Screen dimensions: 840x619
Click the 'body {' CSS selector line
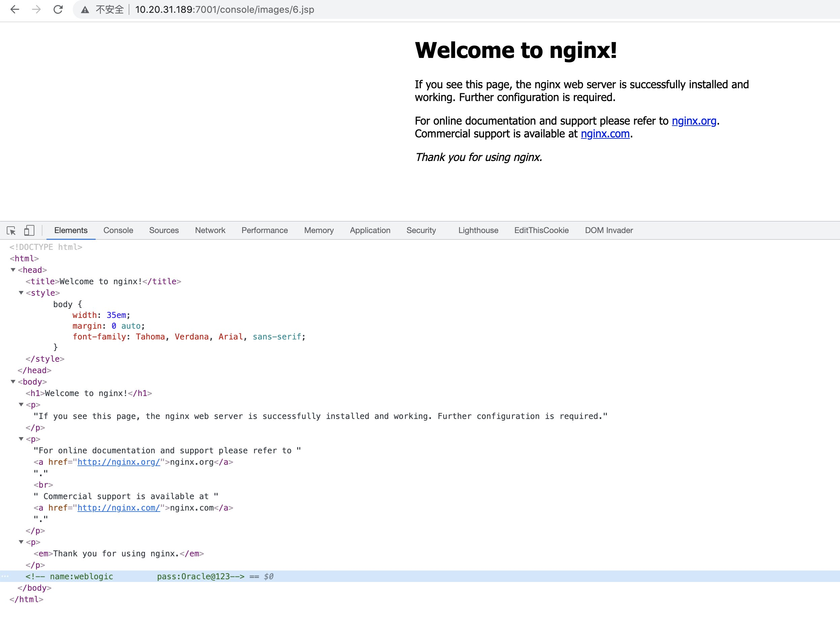[x=67, y=304]
